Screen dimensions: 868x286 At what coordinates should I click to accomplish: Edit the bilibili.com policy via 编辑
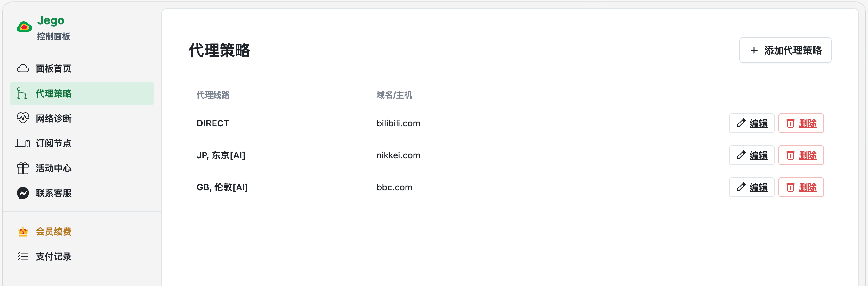(752, 123)
